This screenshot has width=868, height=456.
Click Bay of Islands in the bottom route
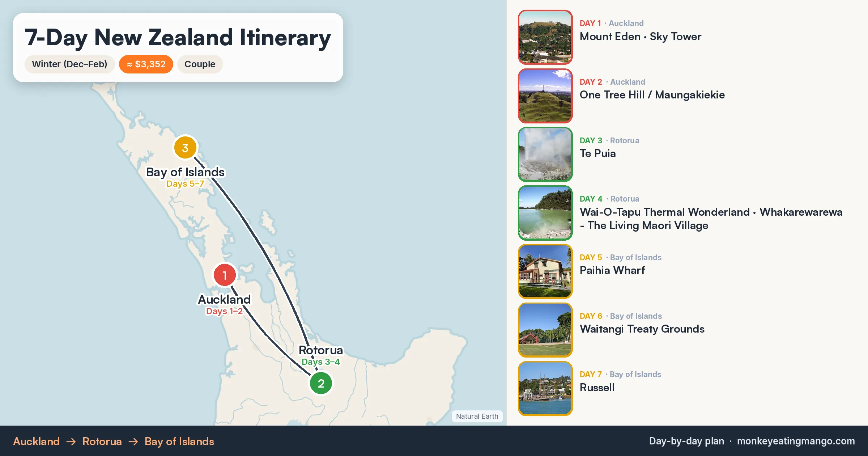point(179,442)
